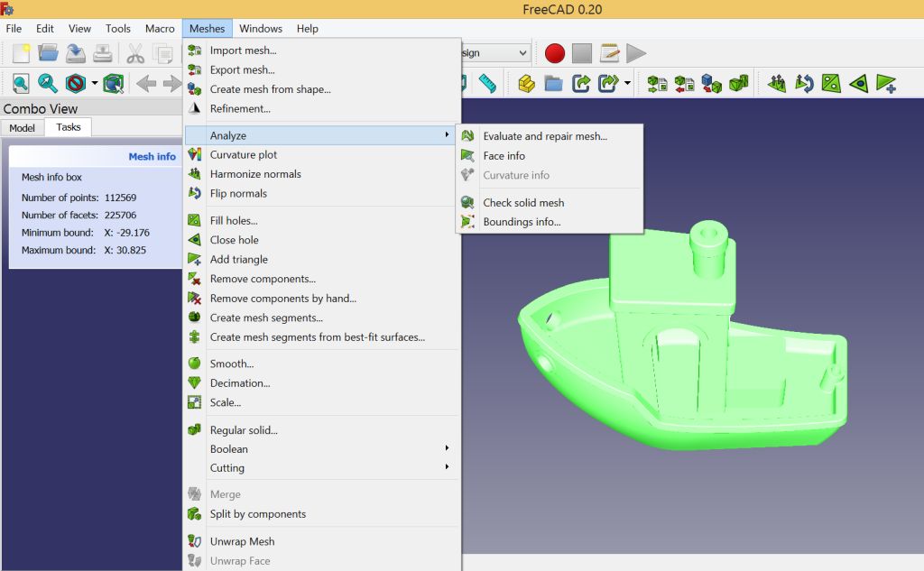Click the Fit selection zoom icon
The image size is (924, 571).
(48, 84)
